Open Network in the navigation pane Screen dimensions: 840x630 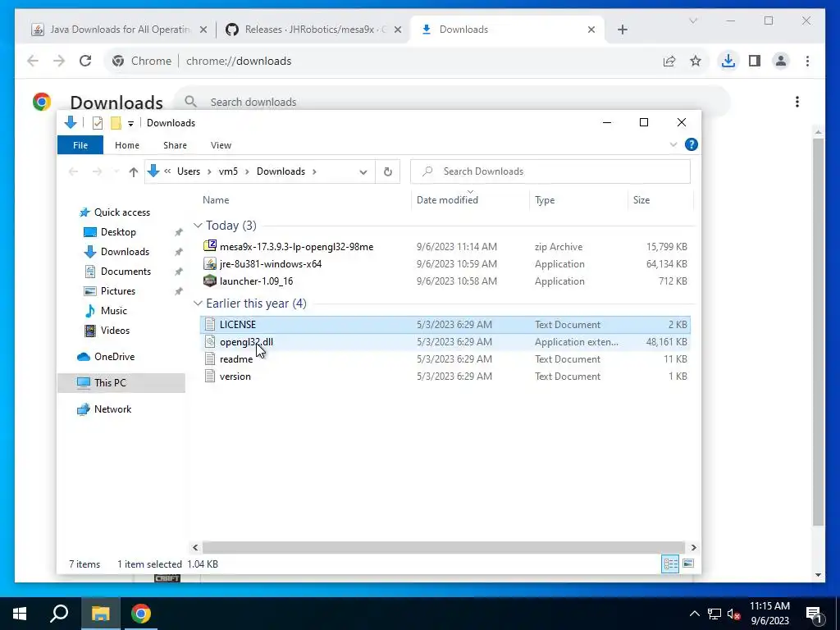(112, 409)
